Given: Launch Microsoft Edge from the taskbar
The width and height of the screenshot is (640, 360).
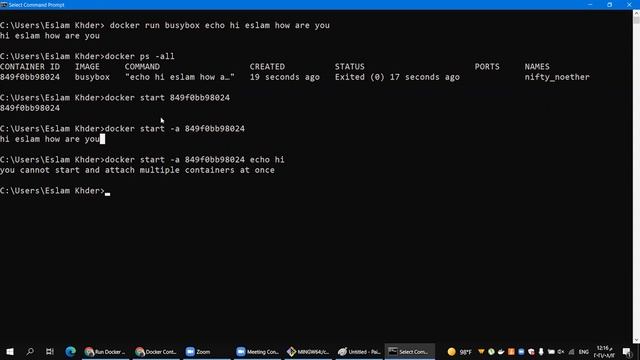Looking at the screenshot, I should (71, 351).
